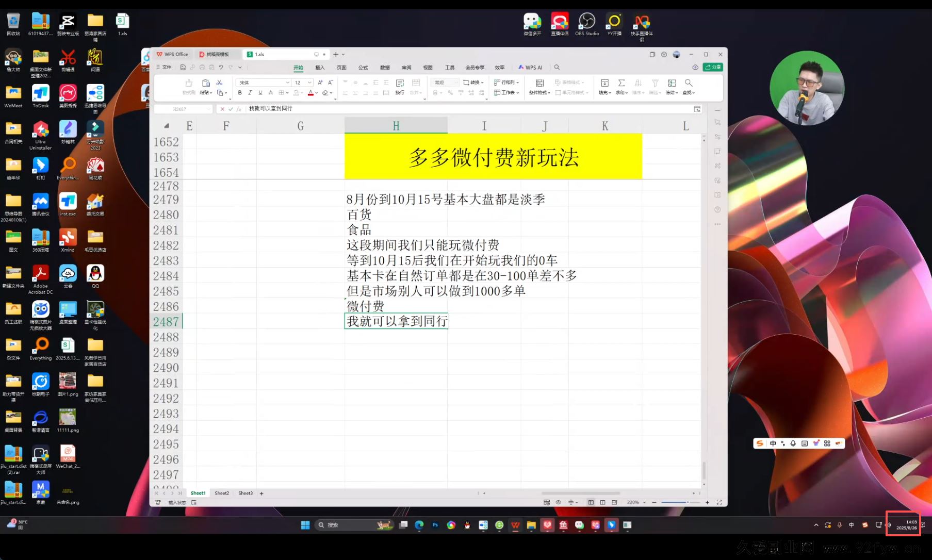Switch to the 插入 ribbon tab

(x=320, y=67)
